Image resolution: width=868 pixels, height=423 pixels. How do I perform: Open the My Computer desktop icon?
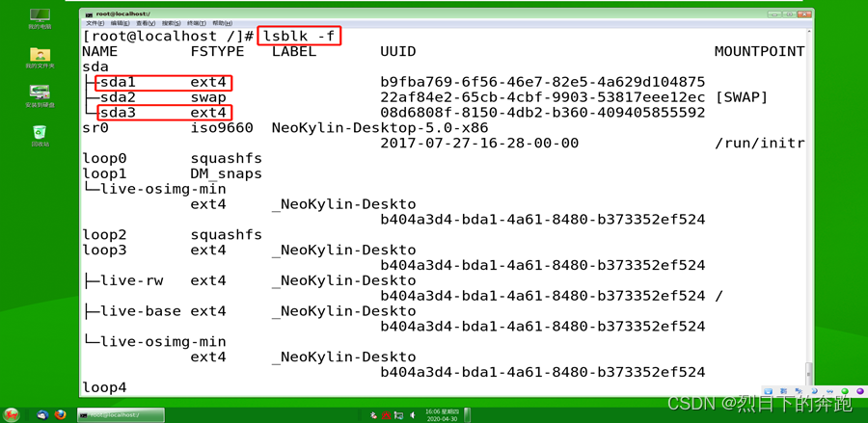coord(40,18)
